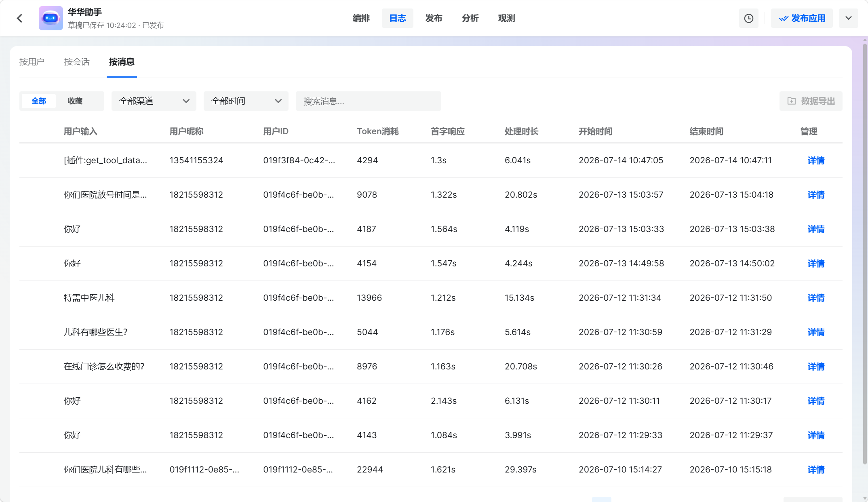Switch filter to 收藏

(75, 101)
